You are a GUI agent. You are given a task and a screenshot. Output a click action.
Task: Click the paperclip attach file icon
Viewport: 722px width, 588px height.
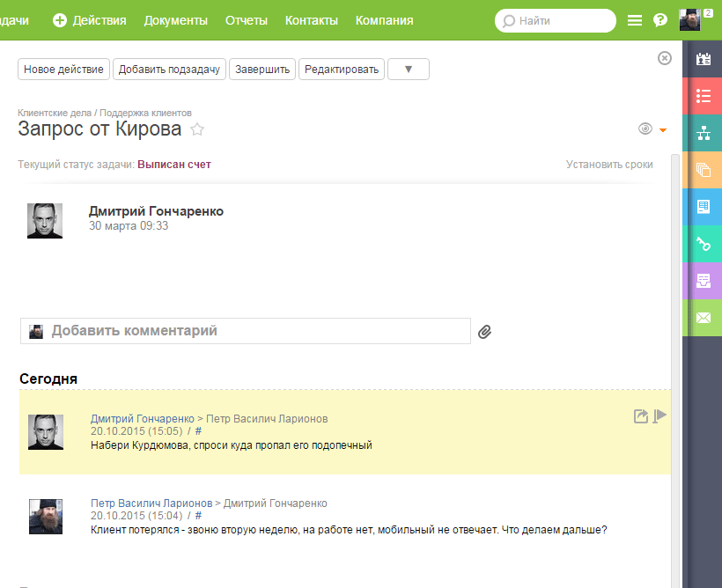[x=484, y=332]
